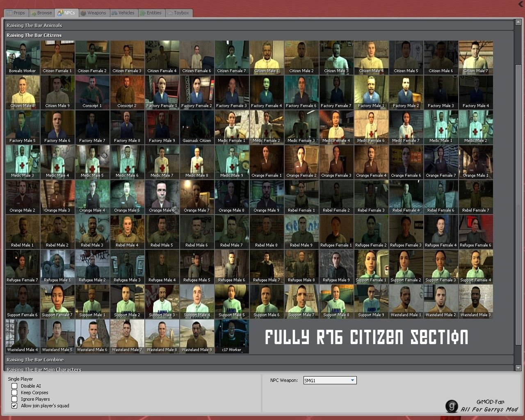Spawn Medic Male 3

point(23,162)
